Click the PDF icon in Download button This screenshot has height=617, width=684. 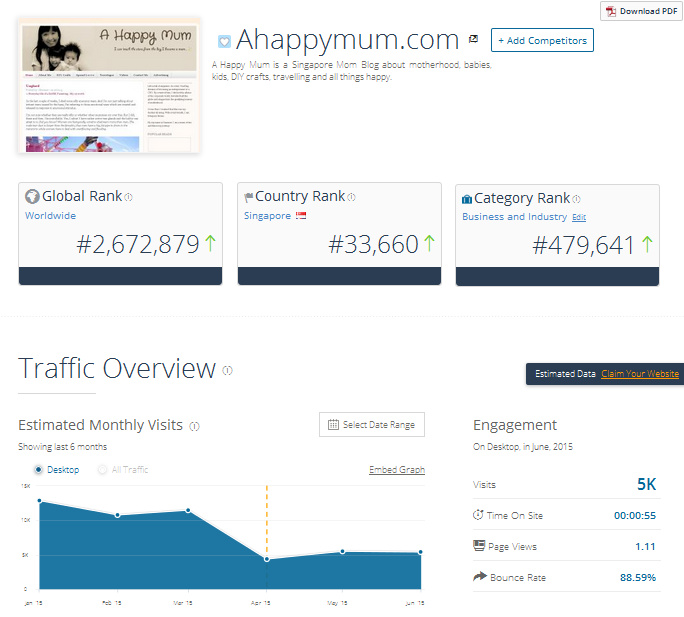610,11
